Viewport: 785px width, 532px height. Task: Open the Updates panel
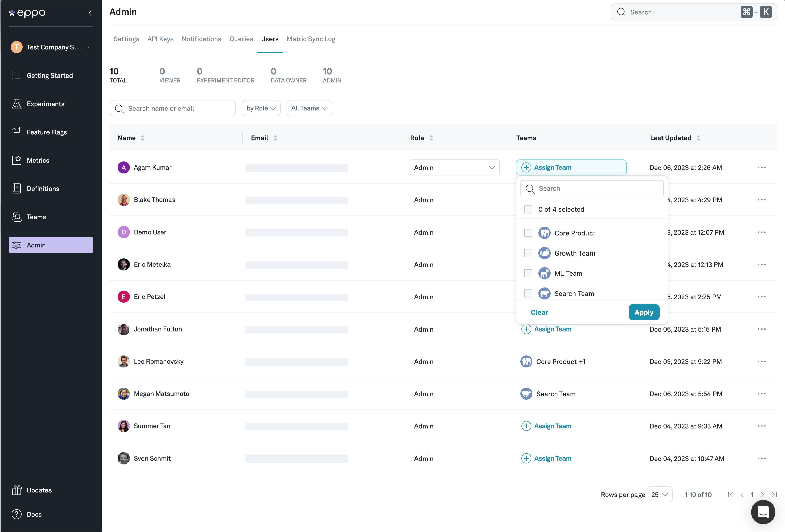click(39, 490)
